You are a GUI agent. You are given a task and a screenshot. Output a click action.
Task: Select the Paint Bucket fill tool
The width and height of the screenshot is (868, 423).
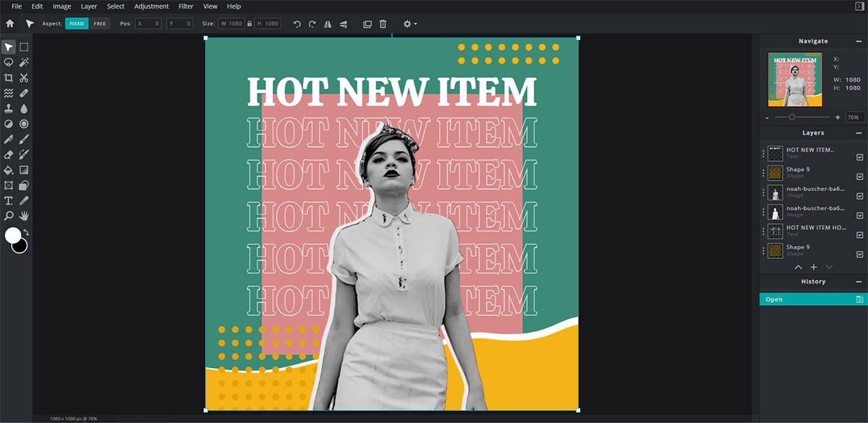tap(9, 170)
